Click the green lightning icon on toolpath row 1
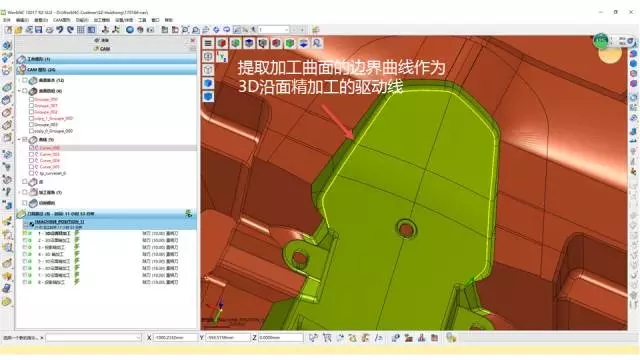 pos(77,233)
